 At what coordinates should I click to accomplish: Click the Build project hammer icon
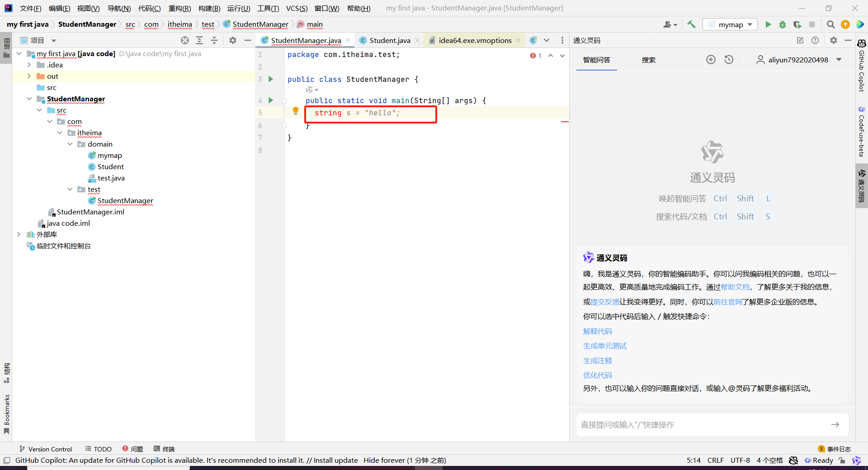pyautogui.click(x=691, y=24)
